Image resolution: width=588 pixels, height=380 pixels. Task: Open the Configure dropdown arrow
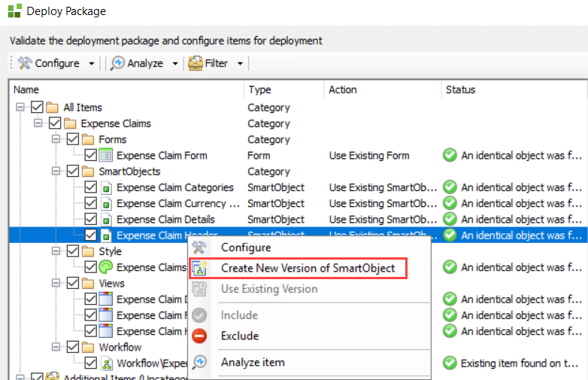coord(92,64)
